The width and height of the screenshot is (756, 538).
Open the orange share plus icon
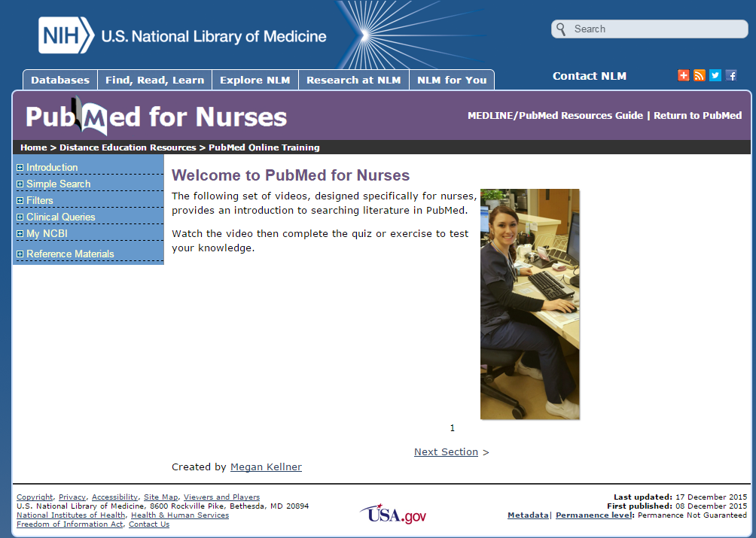[x=683, y=75]
